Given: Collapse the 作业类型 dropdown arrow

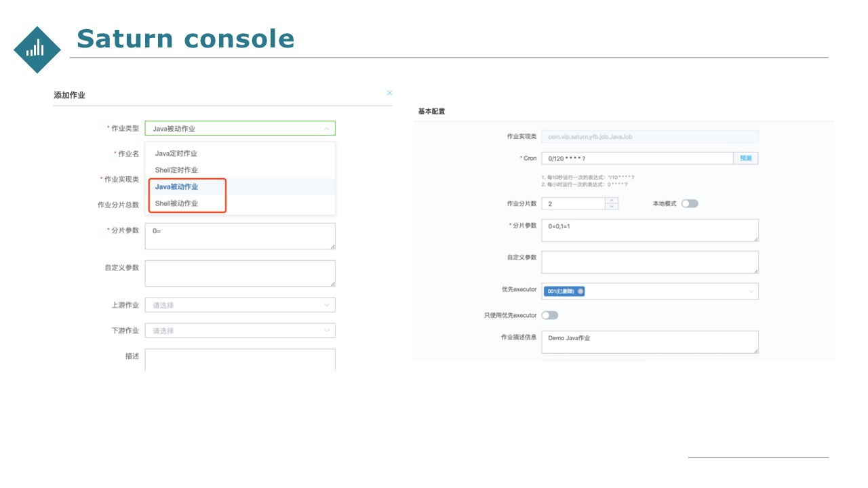Looking at the screenshot, I should click(326, 128).
